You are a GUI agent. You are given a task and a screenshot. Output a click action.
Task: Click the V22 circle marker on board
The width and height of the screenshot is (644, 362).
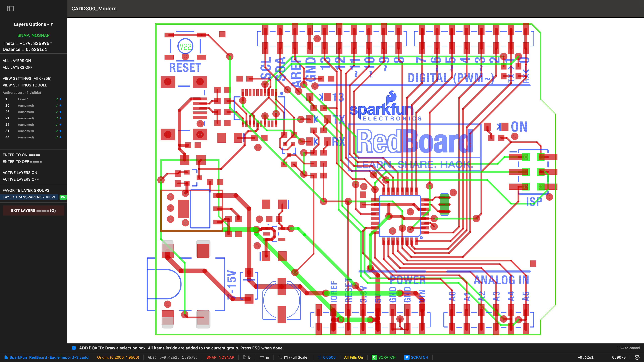(185, 46)
